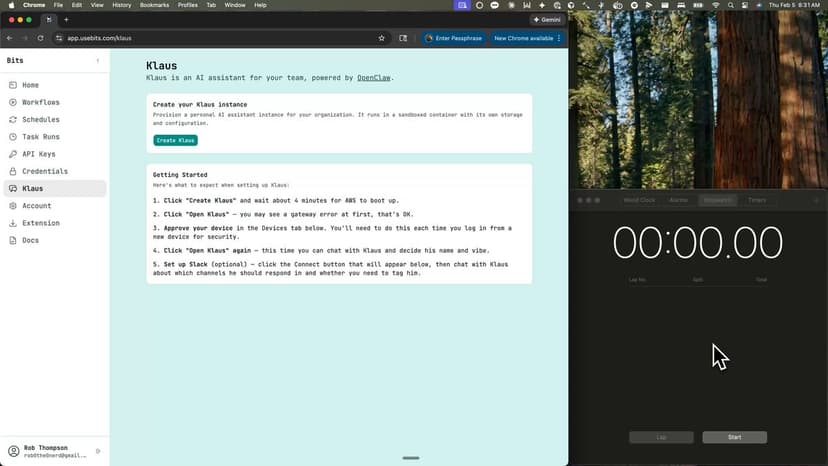The image size is (828, 466).
Task: Select the open Chrome tab
Action: 49,20
